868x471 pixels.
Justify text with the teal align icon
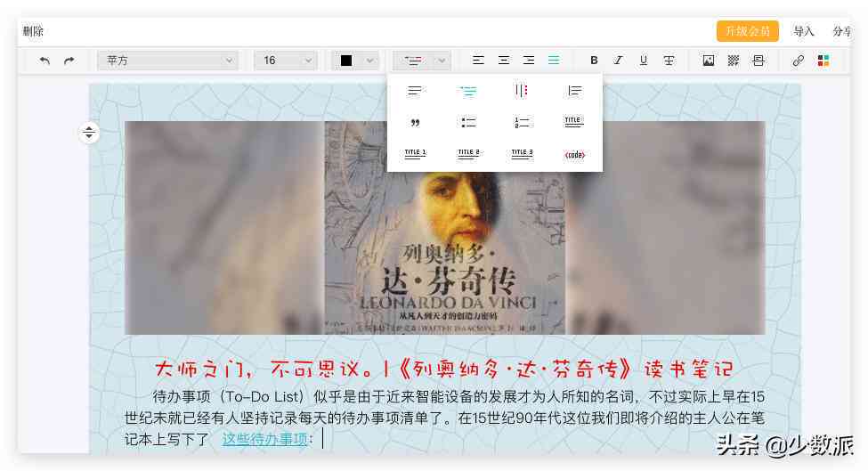(554, 60)
